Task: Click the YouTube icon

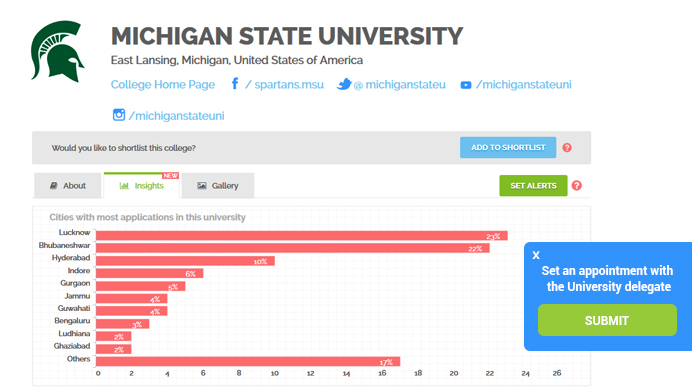Action: pos(466,85)
